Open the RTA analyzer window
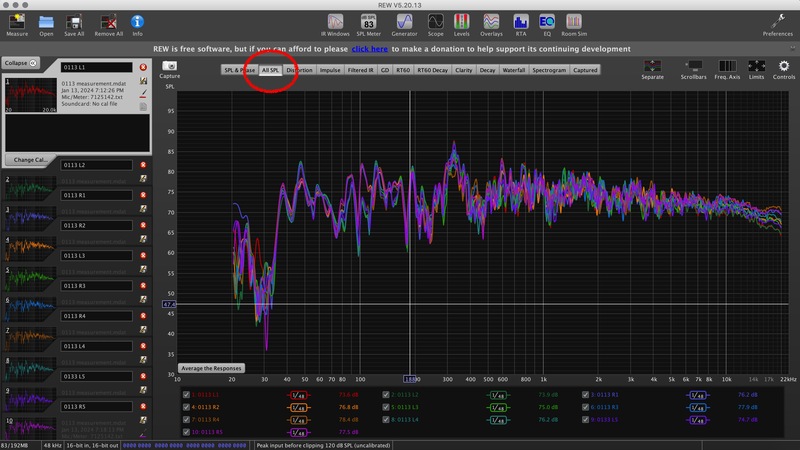This screenshot has height=450, width=800. coord(518,23)
